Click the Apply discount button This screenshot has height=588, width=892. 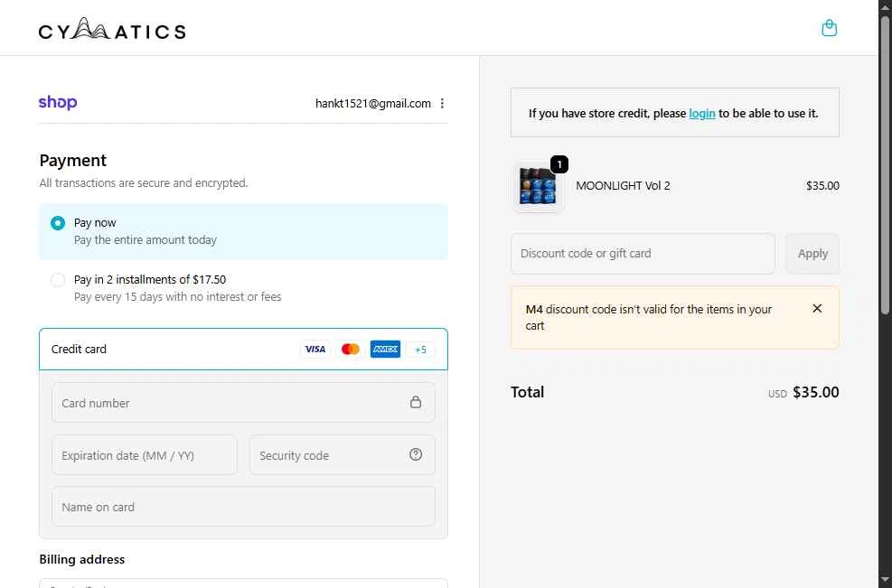click(x=812, y=254)
